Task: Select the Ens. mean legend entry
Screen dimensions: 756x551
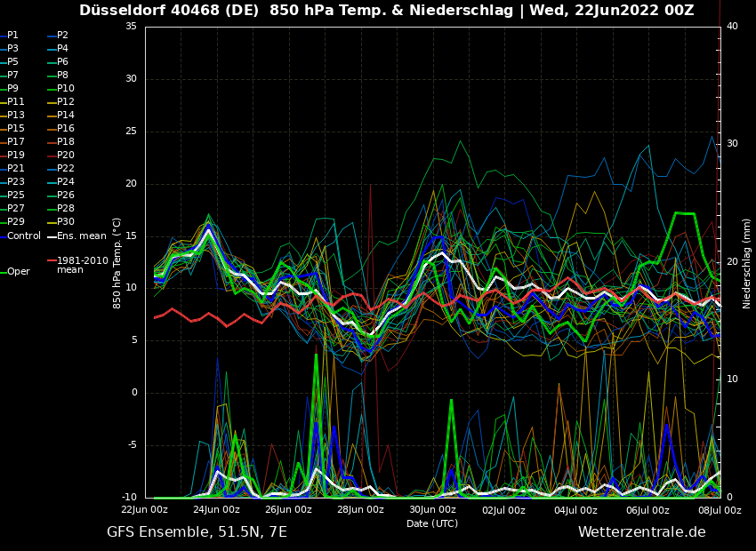Action: 81,236
